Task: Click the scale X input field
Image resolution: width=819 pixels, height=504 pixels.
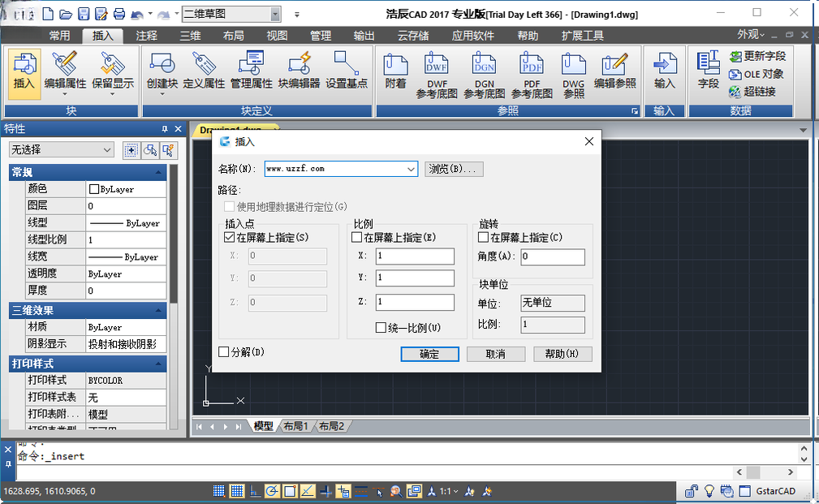Action: pos(415,256)
